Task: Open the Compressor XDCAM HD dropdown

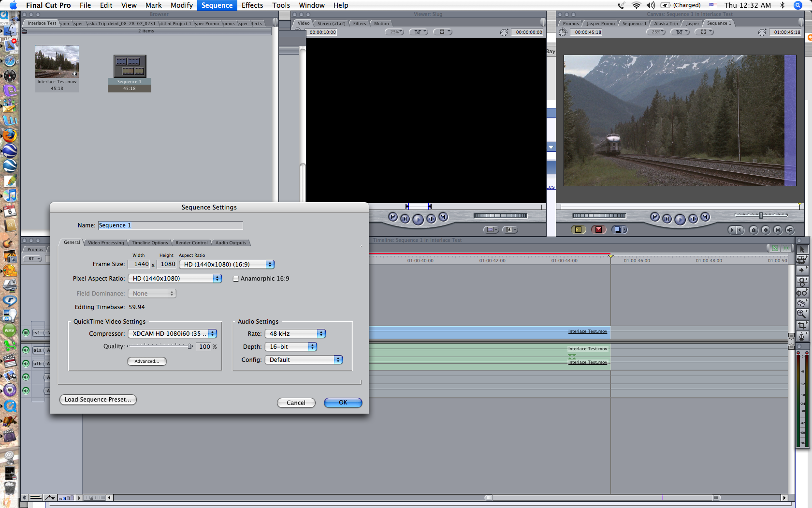Action: (173, 334)
